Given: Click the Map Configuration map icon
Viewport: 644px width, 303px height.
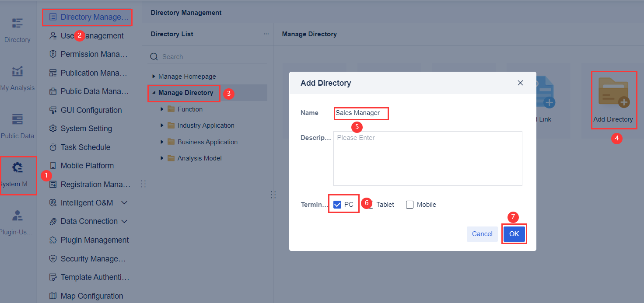Looking at the screenshot, I should tap(53, 296).
